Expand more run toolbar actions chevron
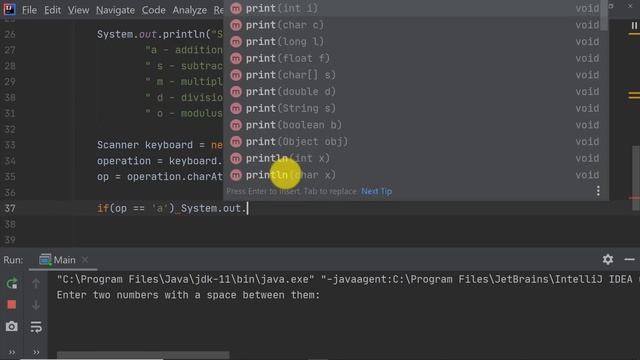This screenshot has height=360, width=640. (36, 352)
